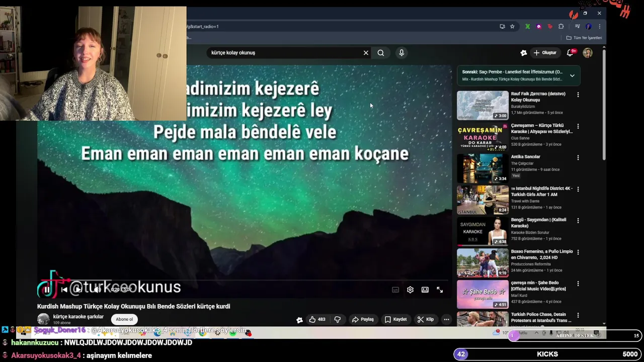The height and width of the screenshot is (362, 644).
Task: Bookmark the page with the star icon
Action: 512,27
